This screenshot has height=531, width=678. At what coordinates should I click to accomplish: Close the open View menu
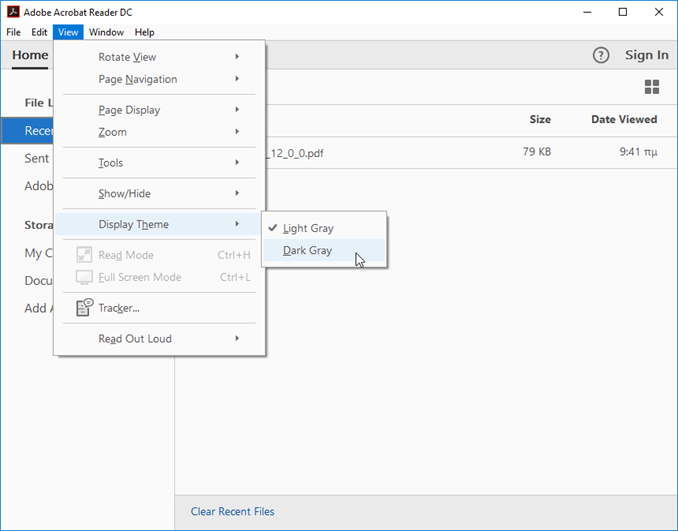point(68,32)
